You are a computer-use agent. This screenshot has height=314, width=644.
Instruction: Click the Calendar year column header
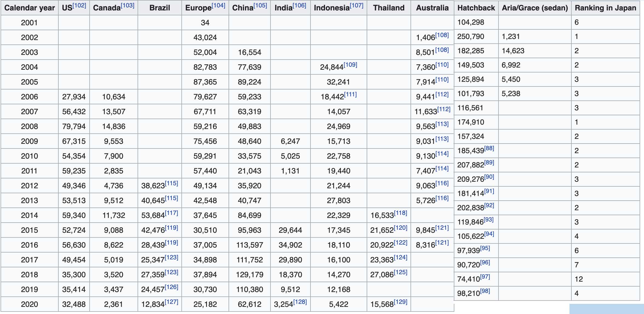click(30, 8)
